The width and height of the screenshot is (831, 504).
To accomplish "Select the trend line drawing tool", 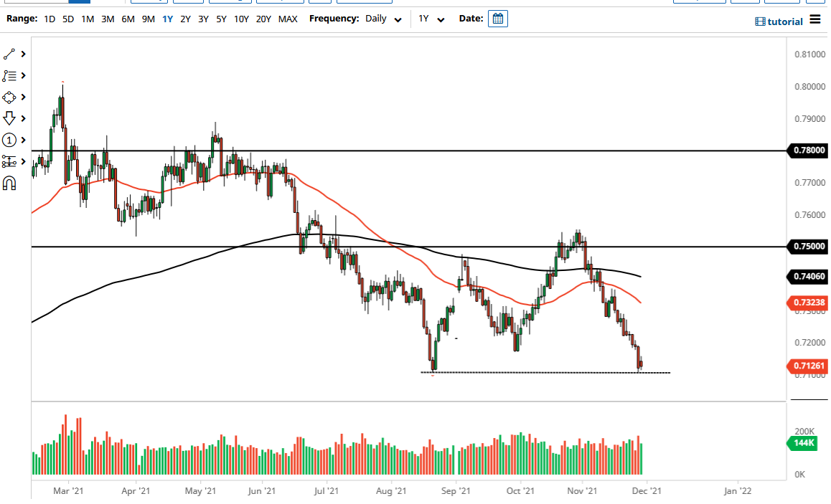I will tap(10, 54).
